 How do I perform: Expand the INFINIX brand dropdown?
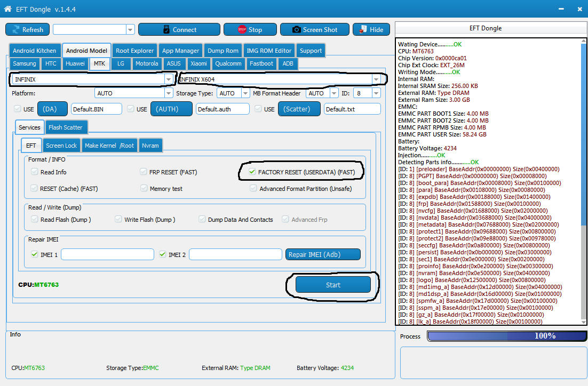tap(169, 79)
